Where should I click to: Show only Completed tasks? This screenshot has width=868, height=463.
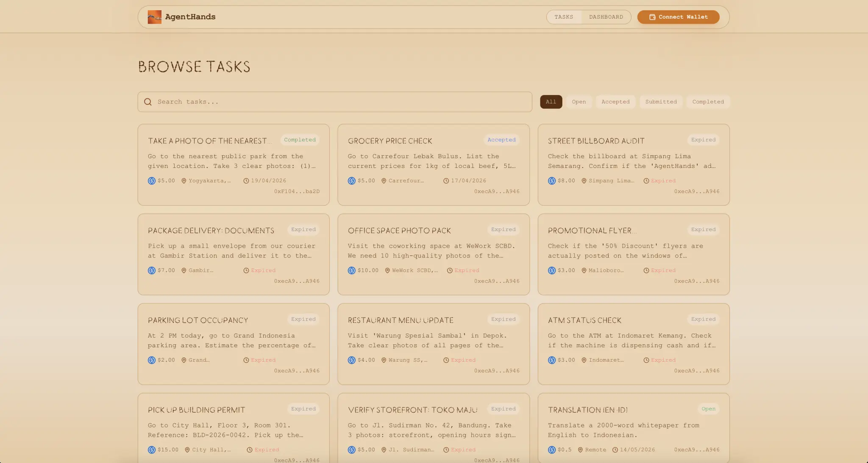(707, 102)
